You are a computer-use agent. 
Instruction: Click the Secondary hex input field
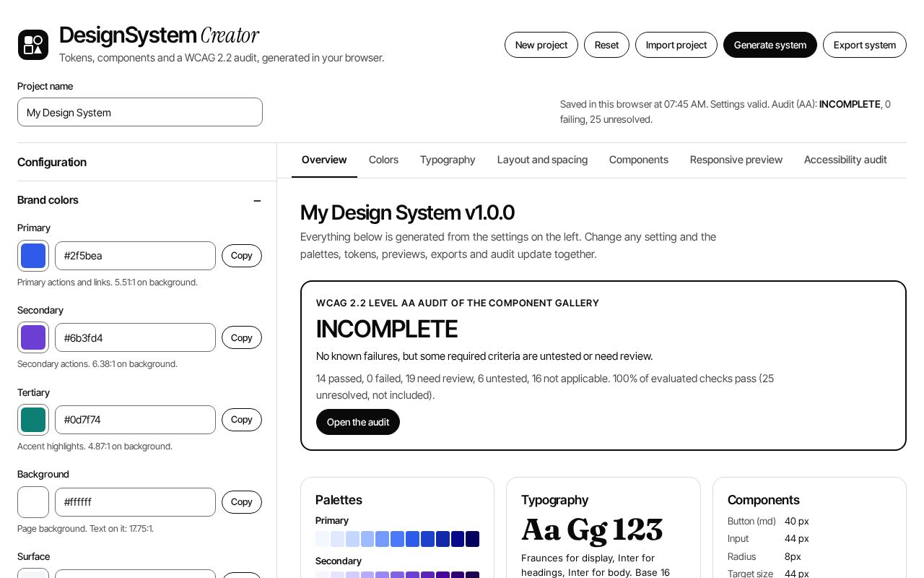click(135, 337)
